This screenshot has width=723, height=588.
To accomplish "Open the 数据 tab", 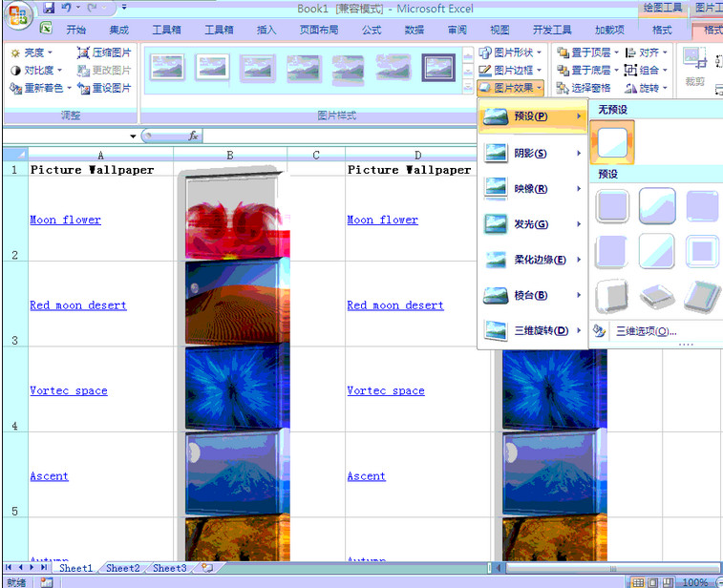I will 415,30.
